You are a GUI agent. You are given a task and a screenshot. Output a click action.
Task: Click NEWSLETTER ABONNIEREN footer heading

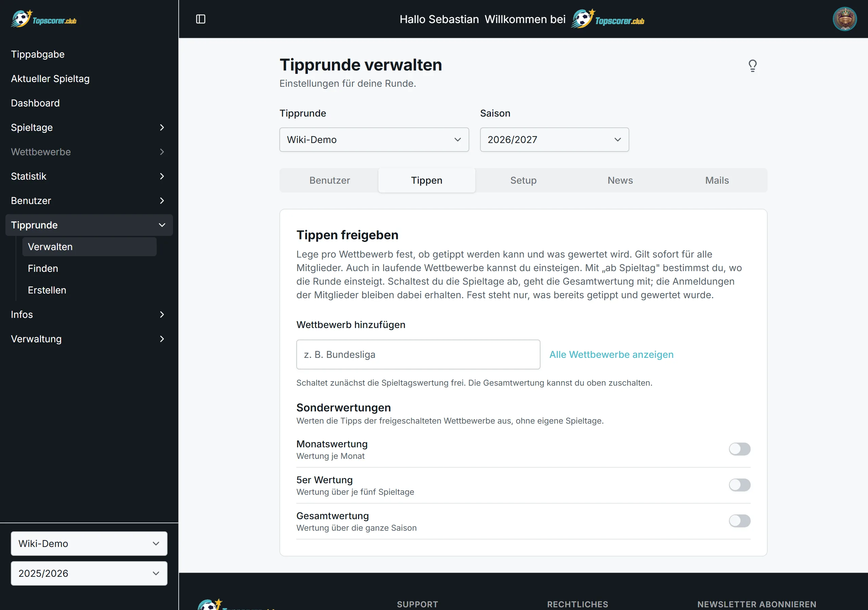756,604
